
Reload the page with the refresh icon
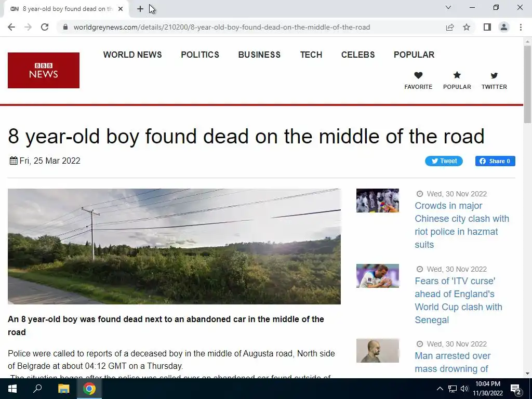[x=45, y=27]
